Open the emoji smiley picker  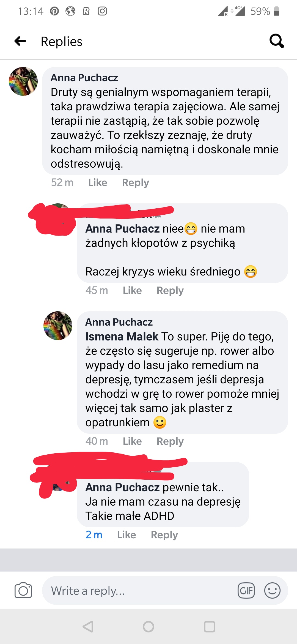pos(272,591)
